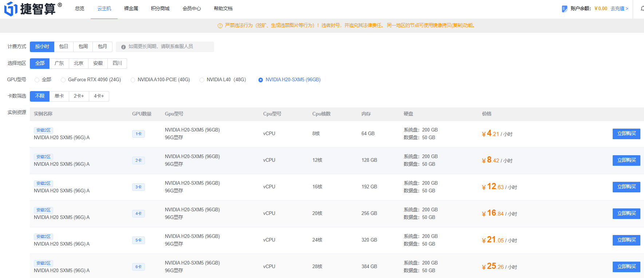Filter region by 北京
Image resolution: width=644 pixels, height=278 pixels.
pyautogui.click(x=78, y=63)
